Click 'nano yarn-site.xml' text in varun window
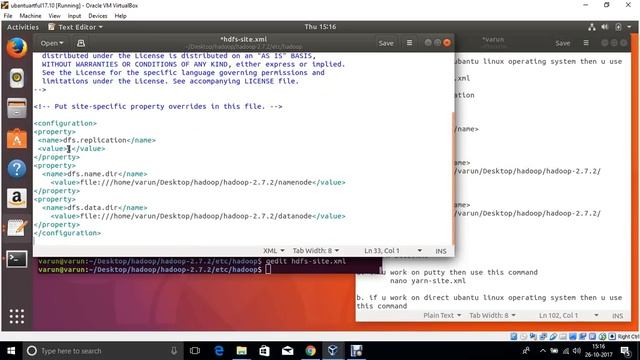 [427, 281]
